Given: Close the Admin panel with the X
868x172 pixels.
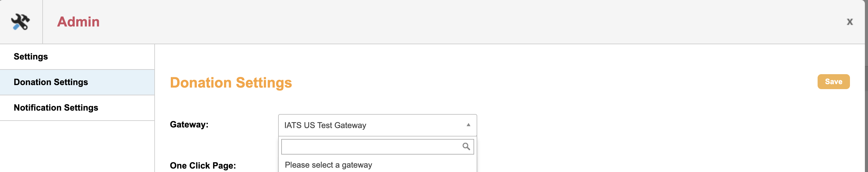Looking at the screenshot, I should tap(849, 22).
